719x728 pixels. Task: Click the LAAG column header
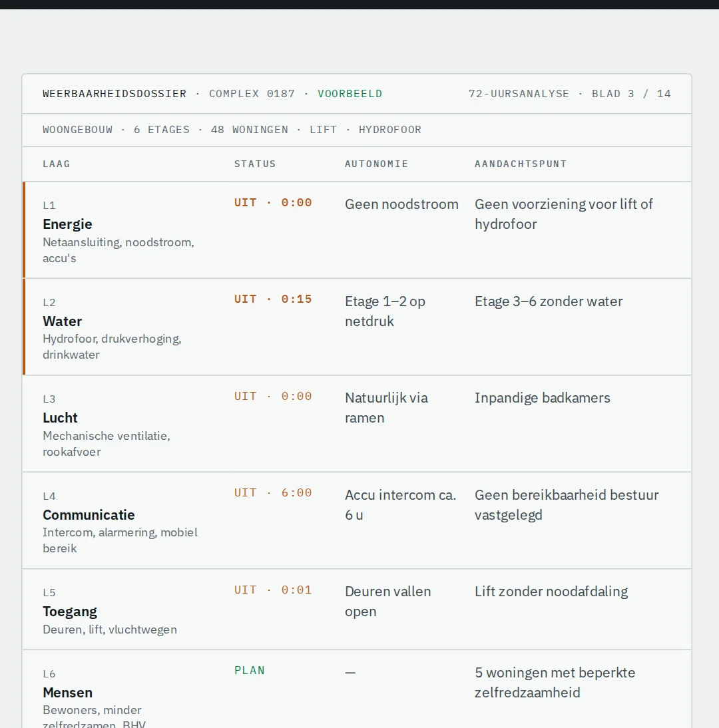pyautogui.click(x=56, y=164)
